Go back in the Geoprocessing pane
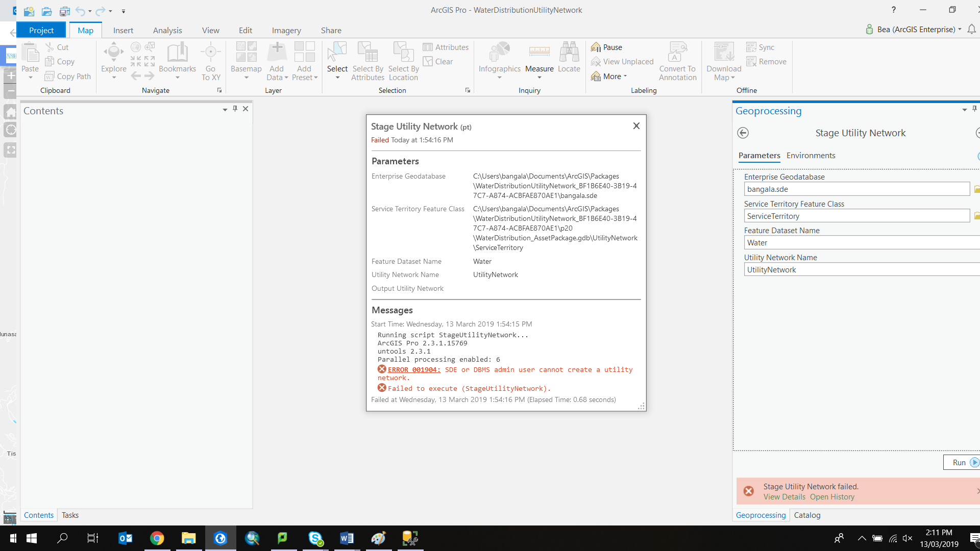The height and width of the screenshot is (551, 980). click(743, 133)
